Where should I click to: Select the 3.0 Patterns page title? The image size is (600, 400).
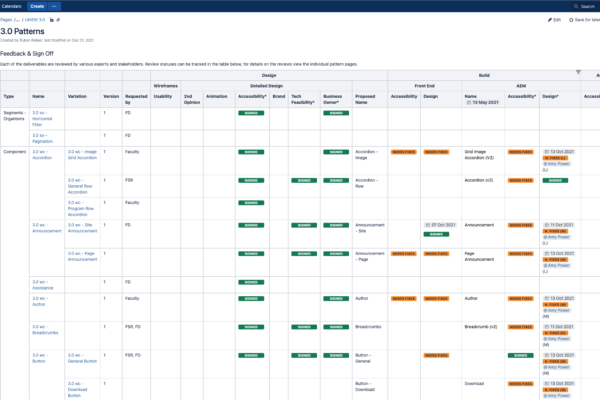(x=22, y=31)
